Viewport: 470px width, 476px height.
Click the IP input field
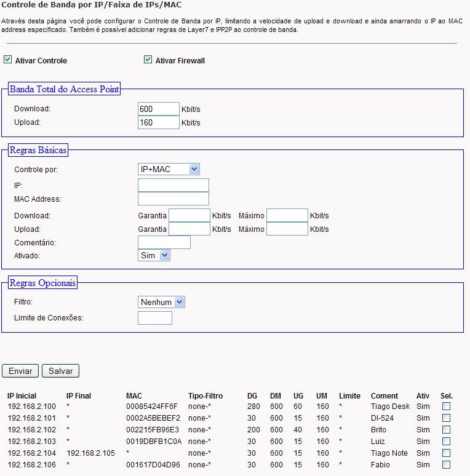pyautogui.click(x=173, y=185)
